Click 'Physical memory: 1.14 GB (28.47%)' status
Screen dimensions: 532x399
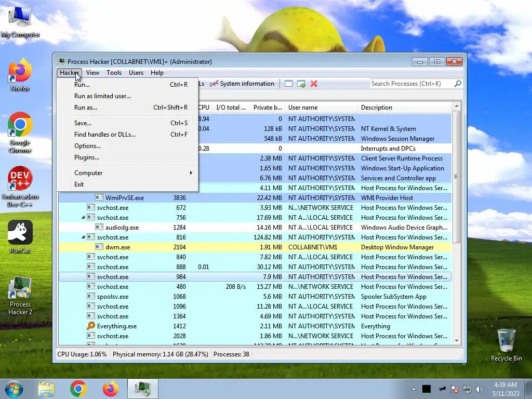coord(161,354)
